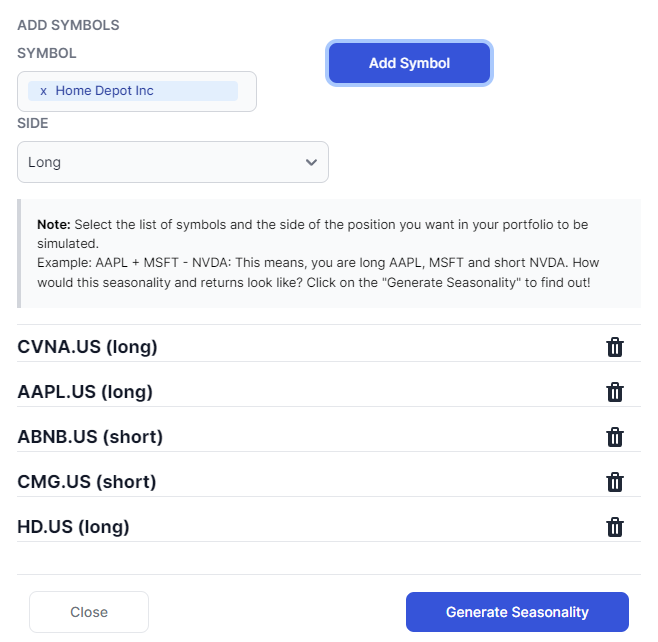The width and height of the screenshot is (658, 642).
Task: Click the Note explanation text block
Action: tap(329, 253)
